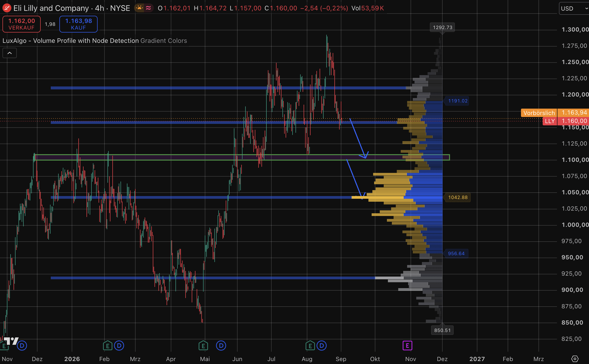Open the dividend D marker after Feb 2026
This screenshot has width=589, height=364.
(119, 346)
